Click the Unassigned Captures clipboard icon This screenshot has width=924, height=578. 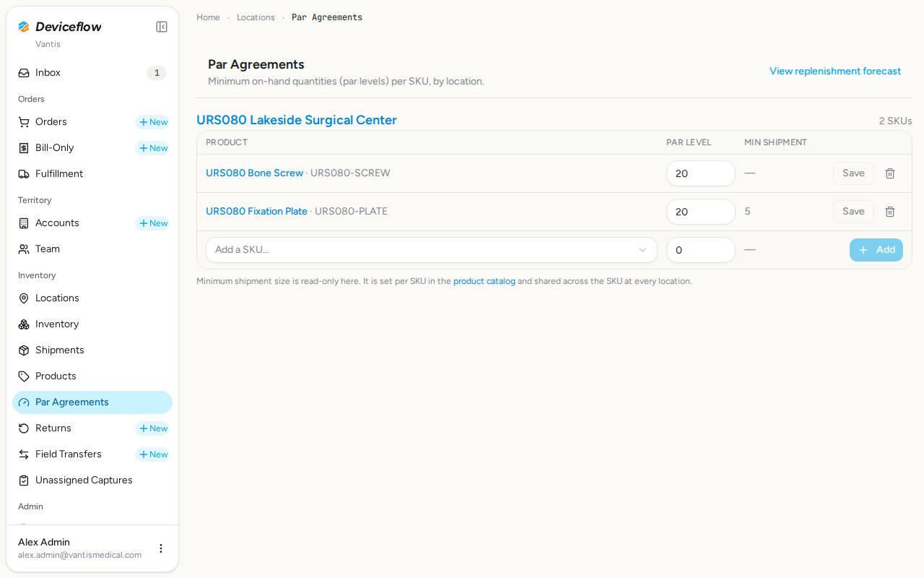[24, 480]
